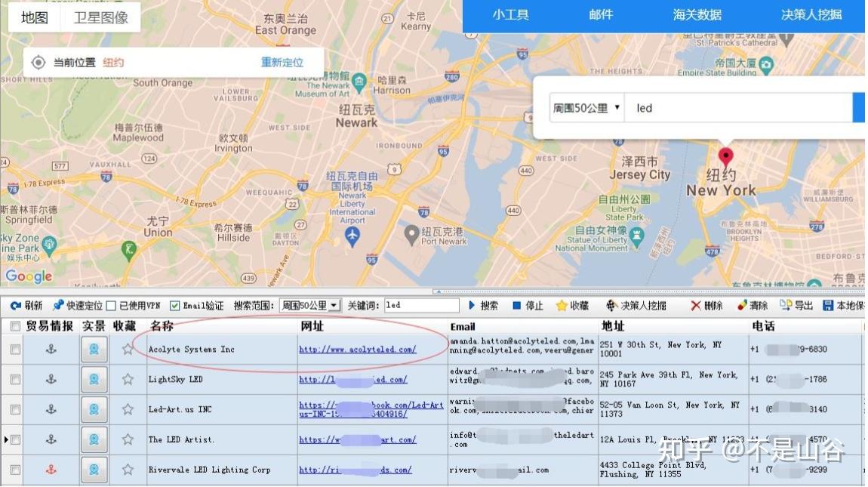Click anchor trade icon for LightSky LED
The height and width of the screenshot is (487, 868).
click(x=51, y=380)
